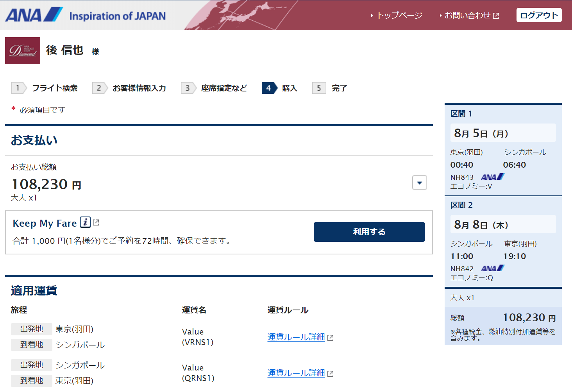
Task: Select step 2 お客様情報入力
Action: [x=129, y=88]
